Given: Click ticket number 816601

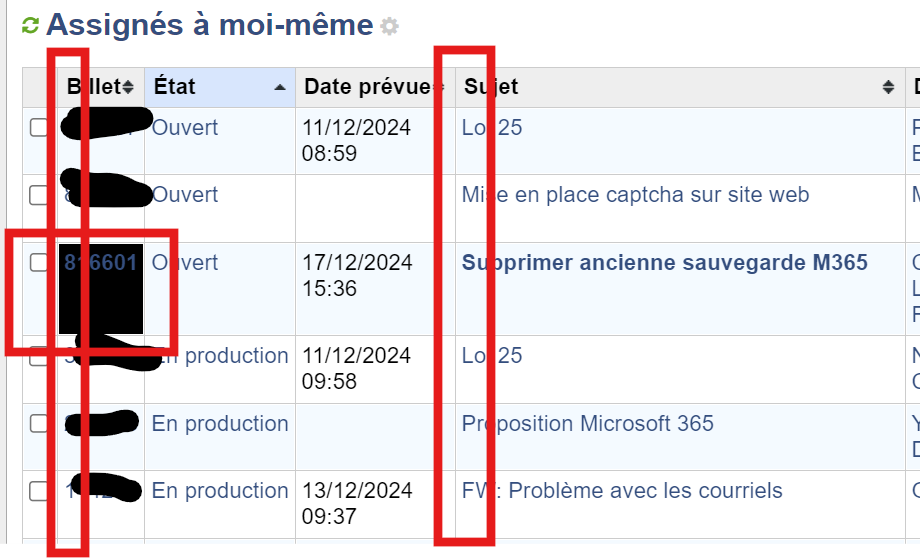Looking at the screenshot, I should tap(100, 263).
